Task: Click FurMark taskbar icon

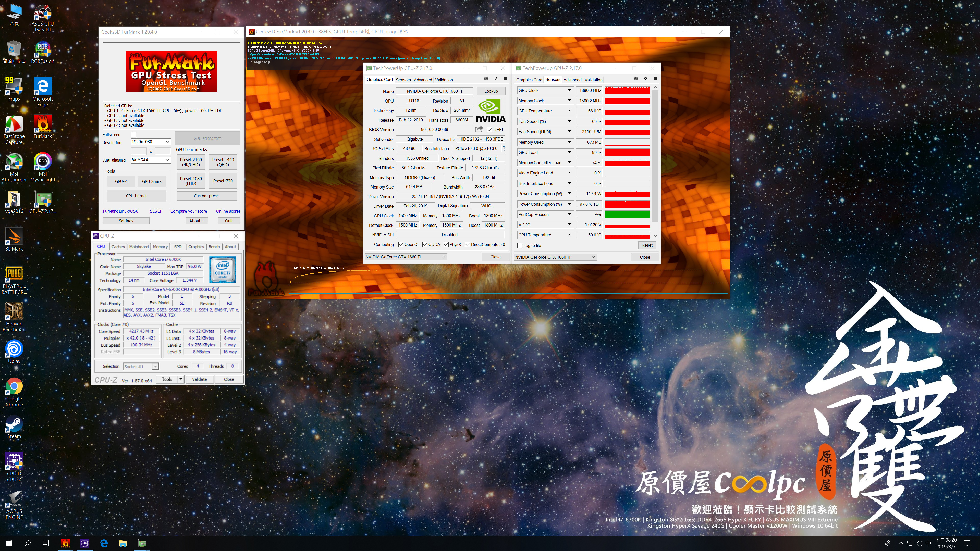Action: point(65,543)
